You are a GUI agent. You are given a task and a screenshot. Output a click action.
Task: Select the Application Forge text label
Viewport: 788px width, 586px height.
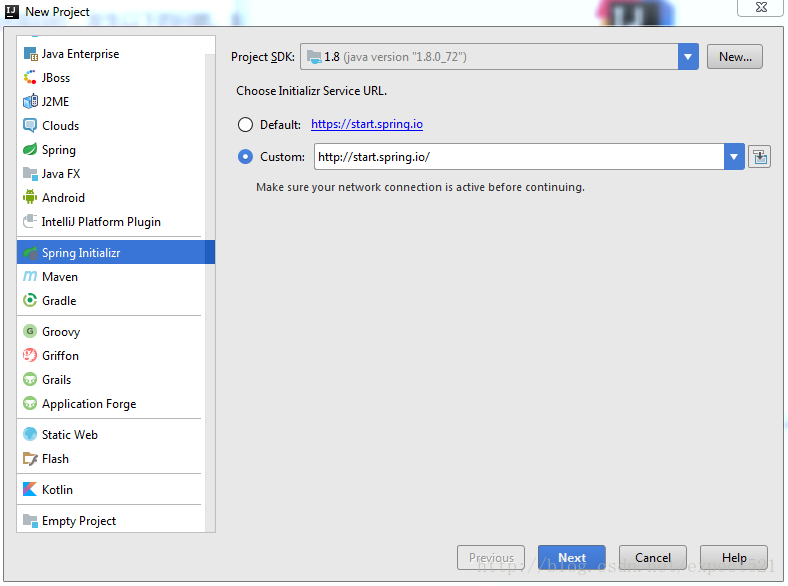[89, 404]
